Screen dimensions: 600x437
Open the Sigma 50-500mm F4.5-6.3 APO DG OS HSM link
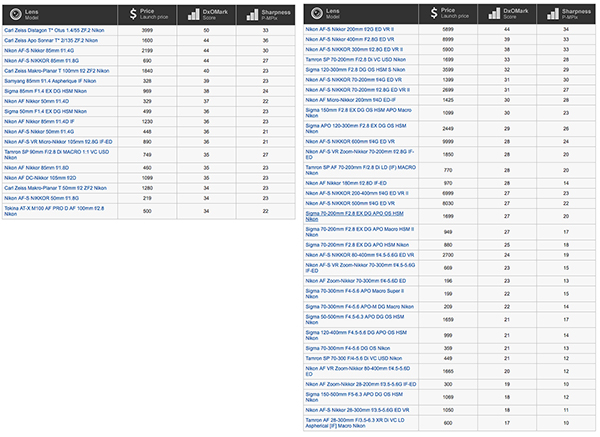pyautogui.click(x=355, y=319)
